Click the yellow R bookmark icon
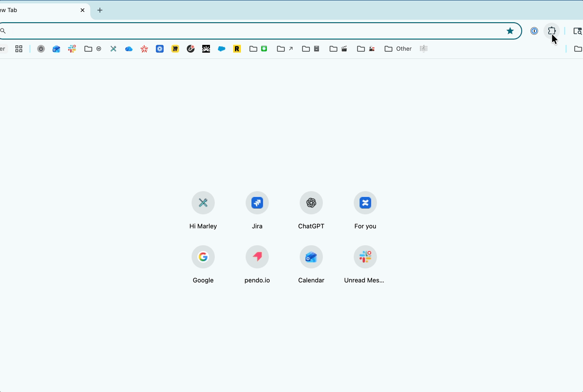Viewport: 583px width, 392px height. click(237, 49)
